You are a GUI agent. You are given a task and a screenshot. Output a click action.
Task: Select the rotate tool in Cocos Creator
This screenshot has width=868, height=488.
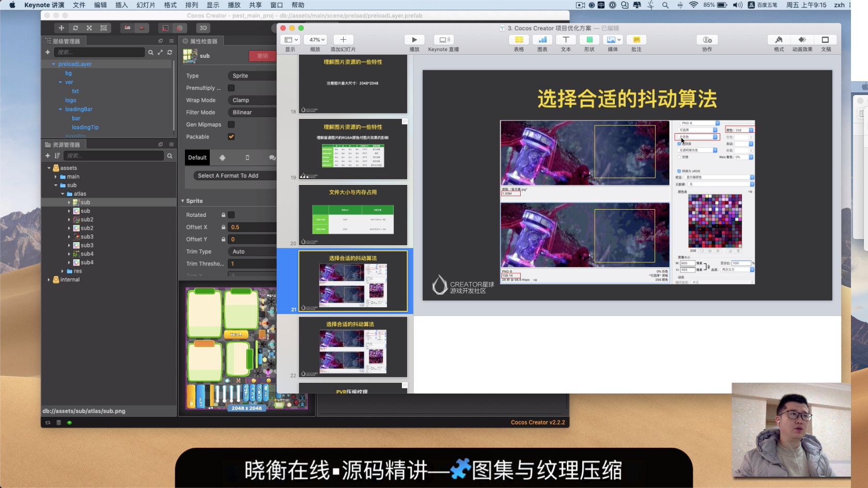point(75,28)
